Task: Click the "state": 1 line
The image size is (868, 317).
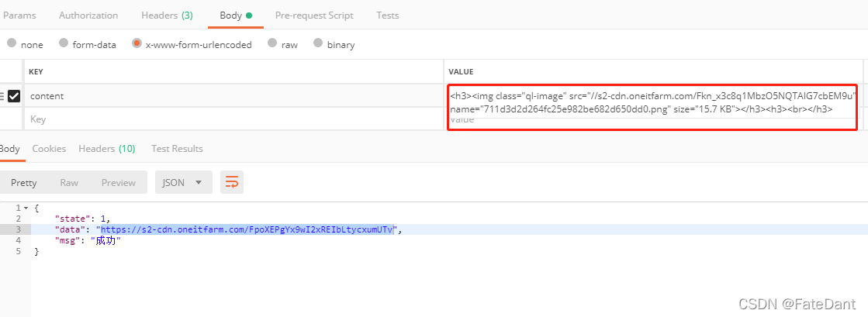Action: (82, 219)
